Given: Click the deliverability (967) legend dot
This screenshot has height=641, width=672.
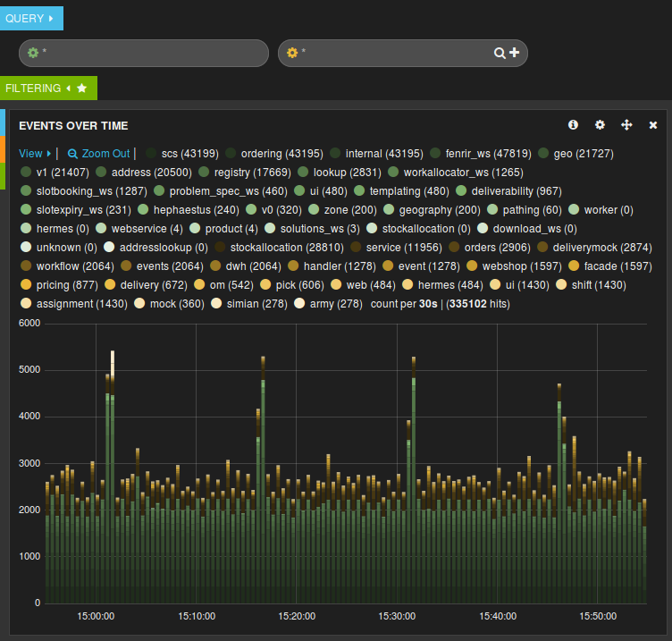Looking at the screenshot, I should (461, 190).
